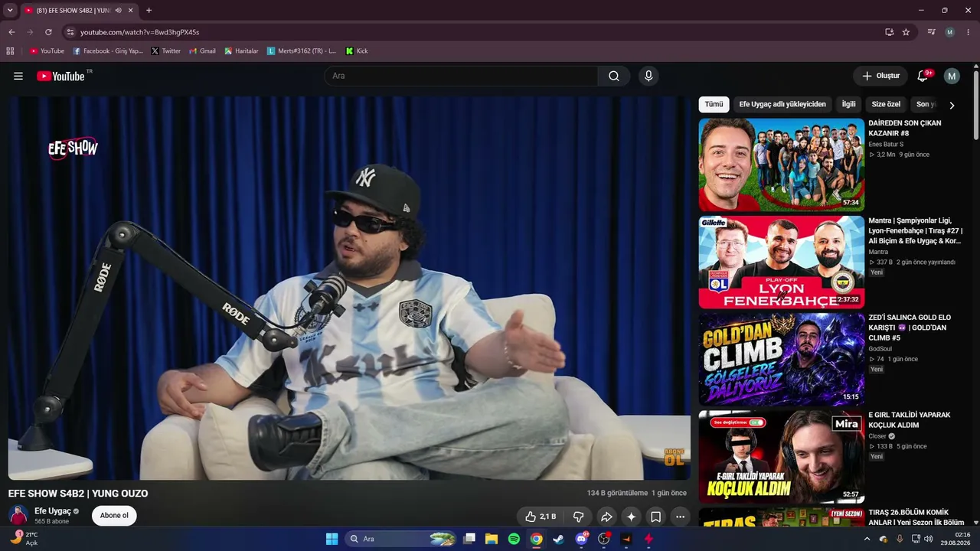Select the Size özel filter chip
Screen dimensions: 980x551
[x=886, y=104]
